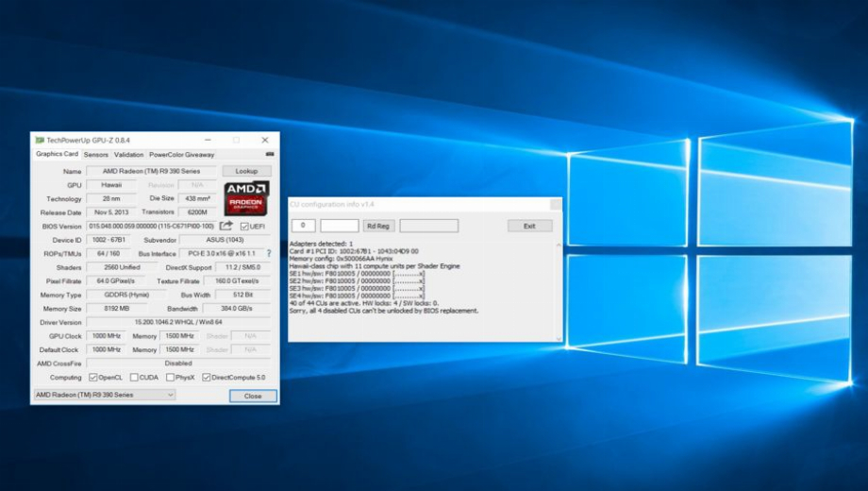Click the Transistors value 6200M
868x491 pixels.
[x=197, y=212]
